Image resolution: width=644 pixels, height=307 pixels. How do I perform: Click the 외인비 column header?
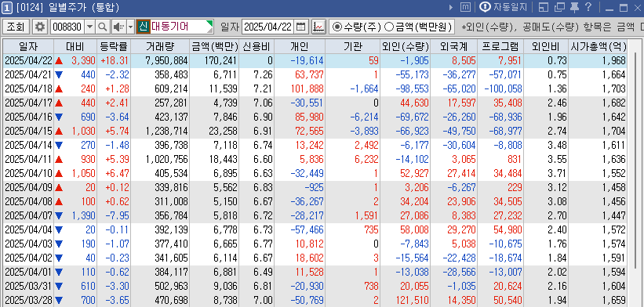[x=546, y=46]
